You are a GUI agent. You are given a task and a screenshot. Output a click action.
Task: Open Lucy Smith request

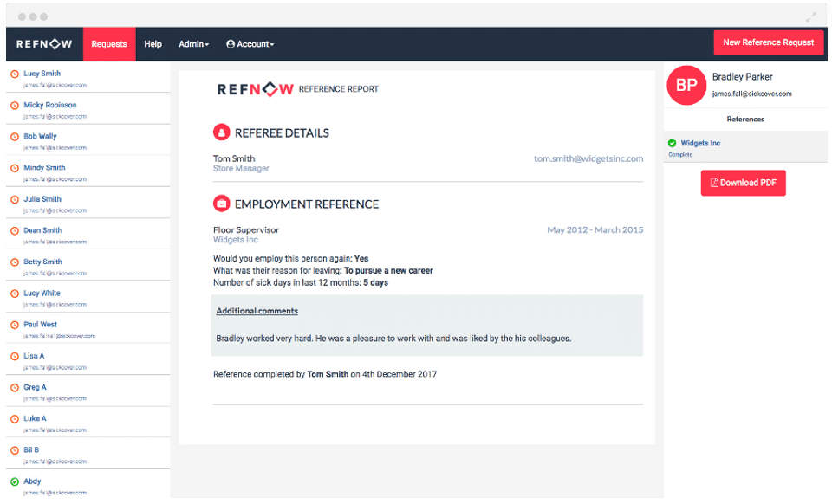(88, 77)
